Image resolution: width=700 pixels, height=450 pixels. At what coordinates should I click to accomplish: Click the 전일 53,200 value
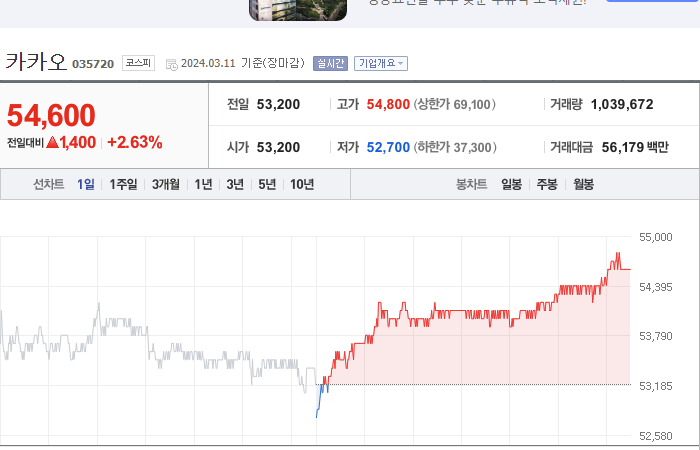[x=278, y=104]
